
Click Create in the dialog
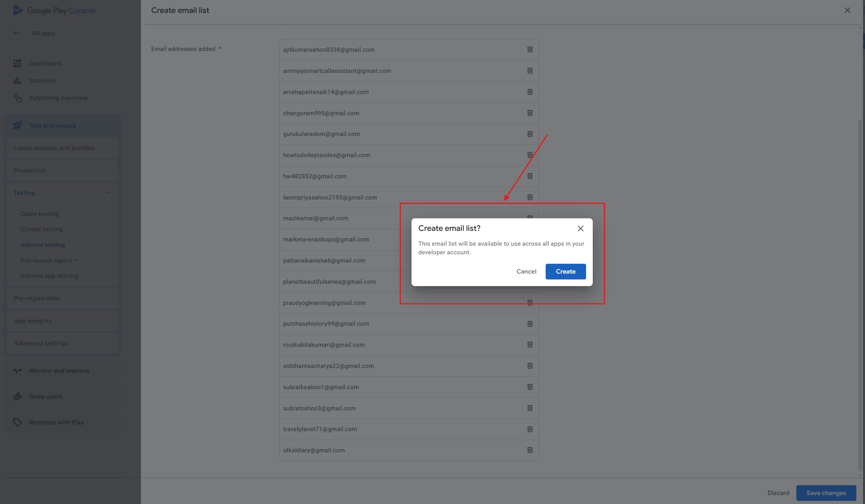coord(565,272)
